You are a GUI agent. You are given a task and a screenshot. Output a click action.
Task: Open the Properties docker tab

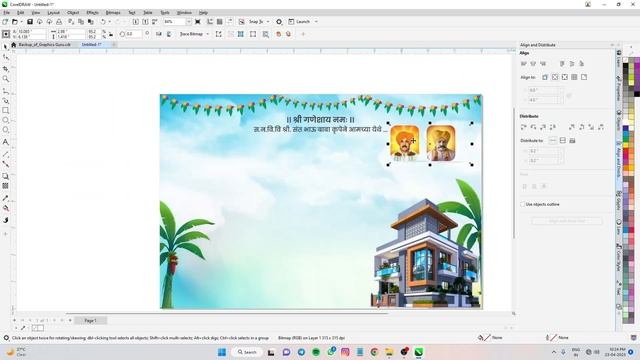[x=619, y=87]
